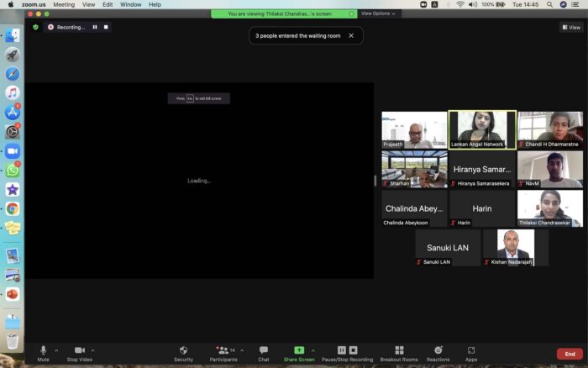Screen dimensions: 588x368
Task: Select Kishan Nadarajah's video thumbnail
Action: point(515,247)
